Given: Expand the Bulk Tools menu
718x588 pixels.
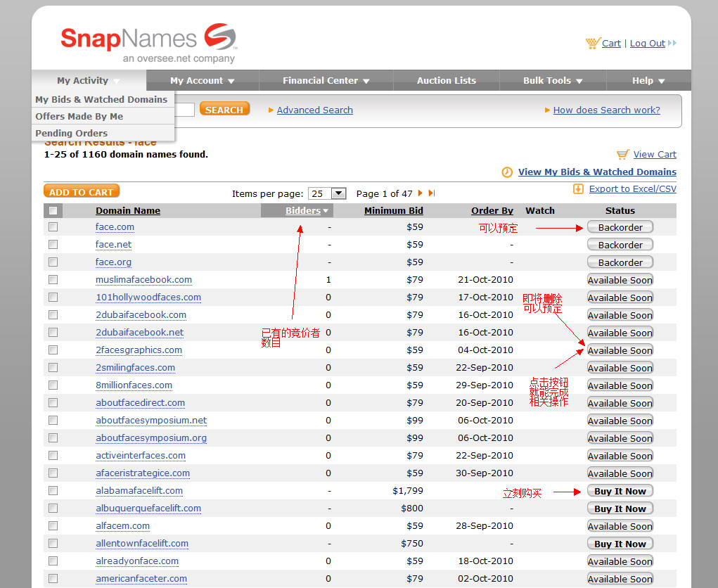Looking at the screenshot, I should tap(553, 81).
